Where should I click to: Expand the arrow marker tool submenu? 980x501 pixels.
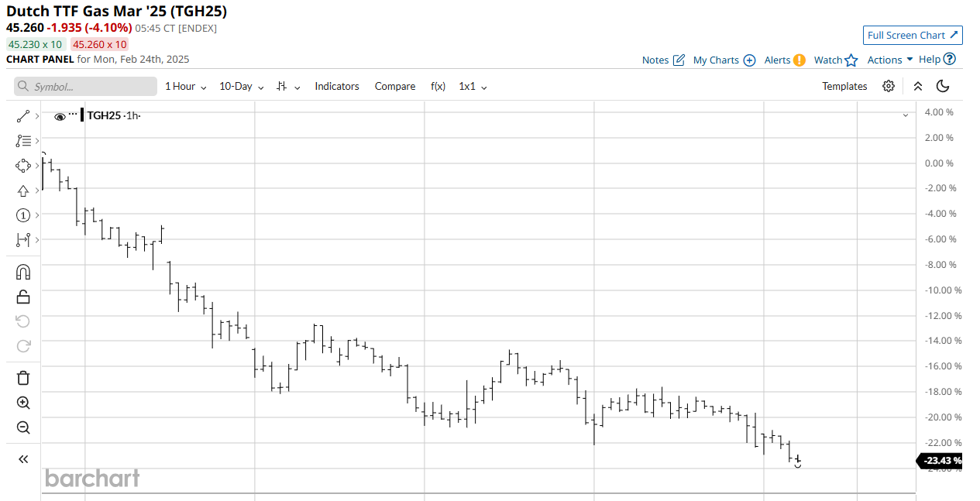[x=36, y=190]
